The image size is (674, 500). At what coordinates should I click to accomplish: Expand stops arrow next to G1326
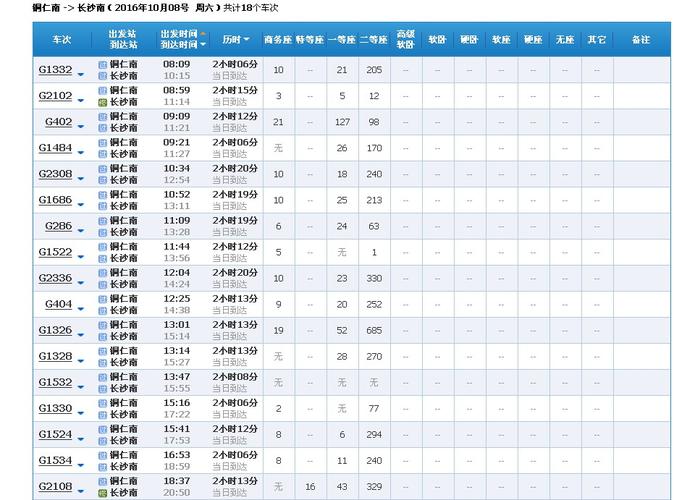(x=80, y=335)
